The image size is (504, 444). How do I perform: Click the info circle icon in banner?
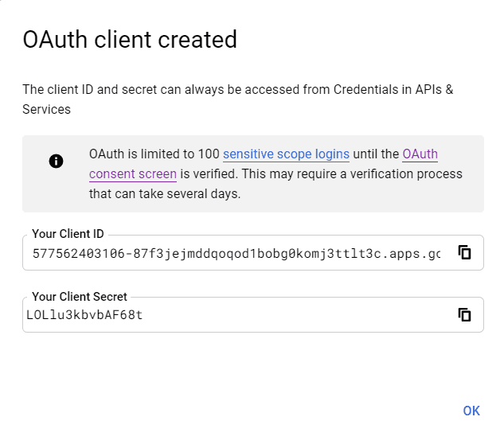point(56,161)
